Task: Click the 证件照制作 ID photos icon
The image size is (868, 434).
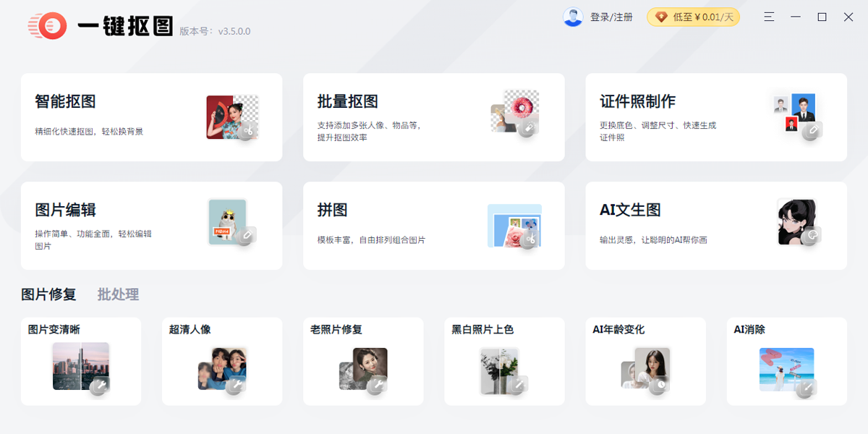Action: tap(797, 116)
